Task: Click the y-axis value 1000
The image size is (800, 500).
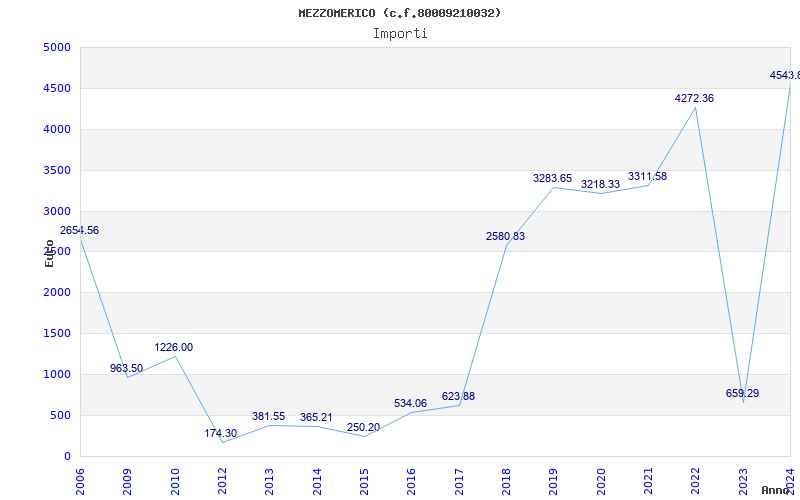Action: pos(57,374)
